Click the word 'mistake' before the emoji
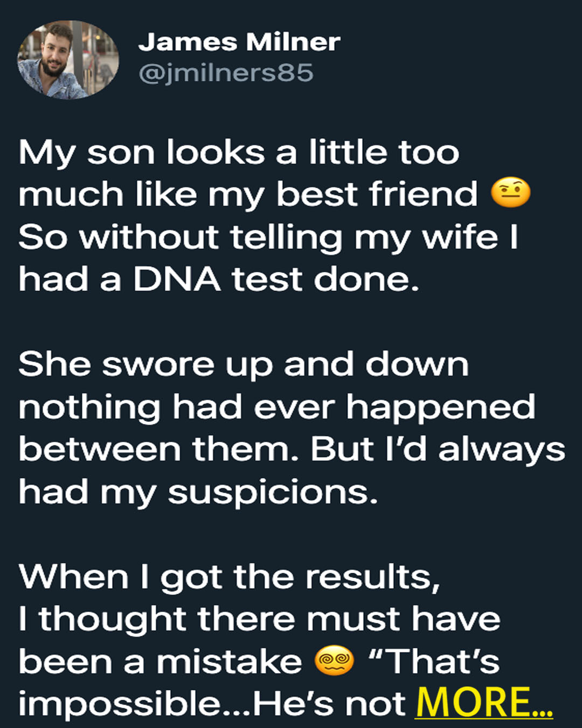582x728 pixels. (x=229, y=662)
